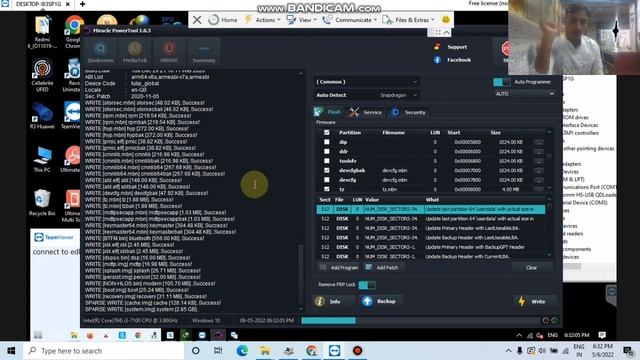Check the ddr partition checkbox
The height and width of the screenshot is (360, 640).
tap(327, 151)
